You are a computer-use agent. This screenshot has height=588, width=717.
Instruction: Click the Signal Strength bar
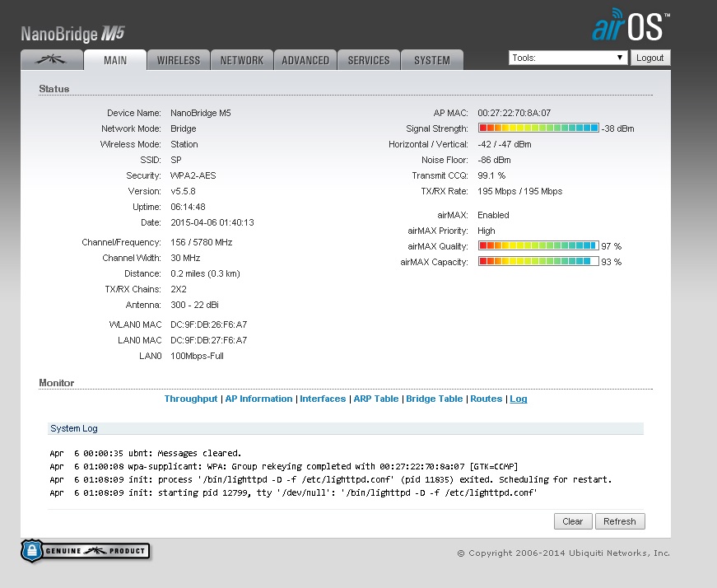click(x=538, y=128)
